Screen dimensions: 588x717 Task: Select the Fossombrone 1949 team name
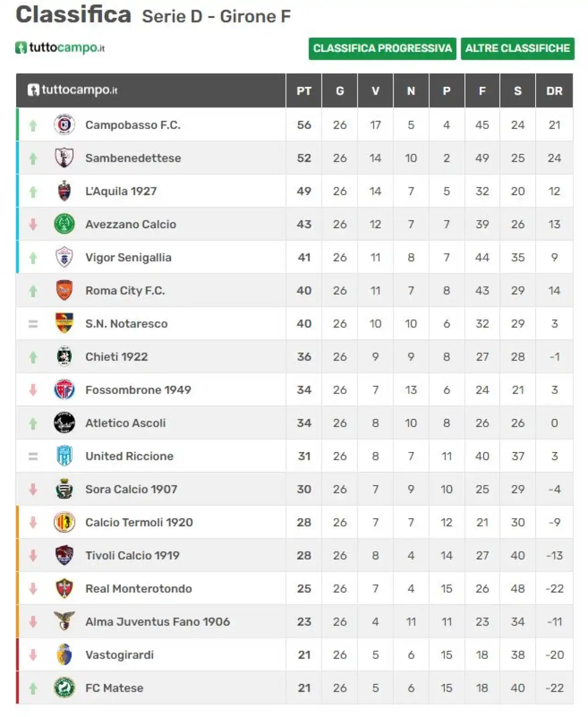pyautogui.click(x=138, y=390)
